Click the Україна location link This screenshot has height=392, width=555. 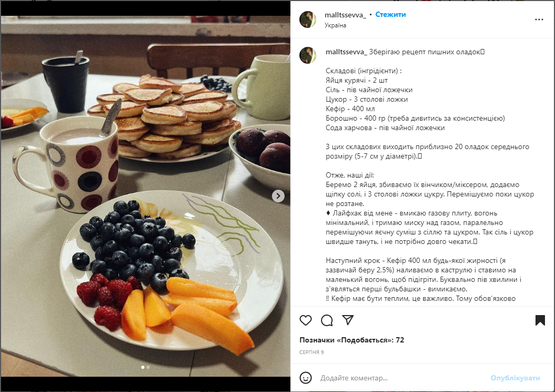(x=335, y=25)
